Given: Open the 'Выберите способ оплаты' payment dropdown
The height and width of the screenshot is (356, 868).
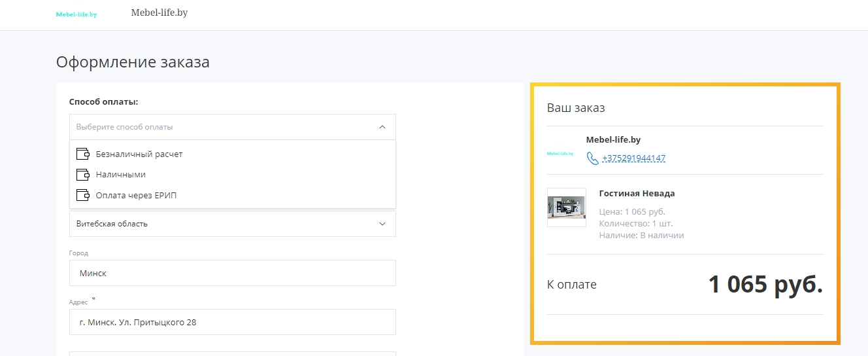Looking at the screenshot, I should (232, 127).
